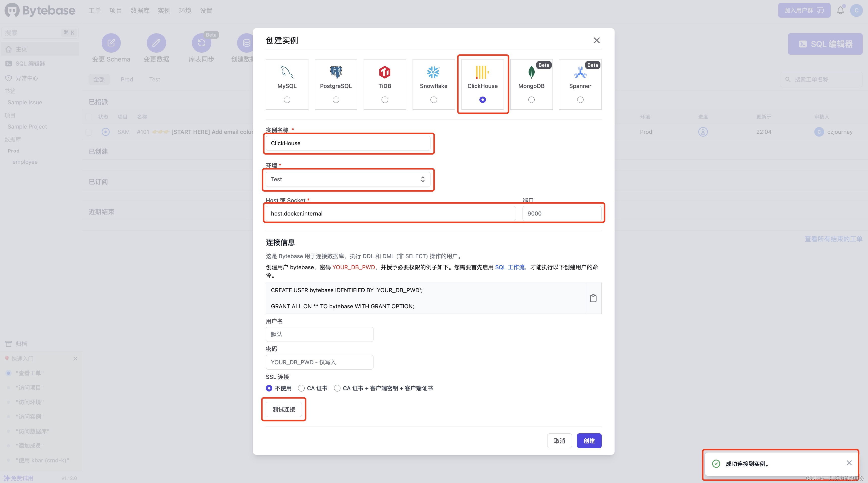868x483 pixels.
Task: Click the SQL 编辑器 sidebar icon
Action: coord(9,64)
